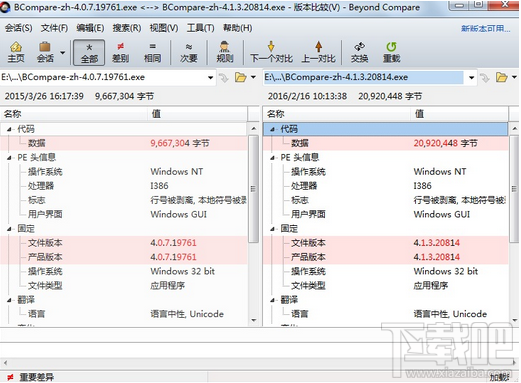Screen dimensions: 521x383
Task: Collapse the left pane 固定 node
Action: [x=9, y=229]
